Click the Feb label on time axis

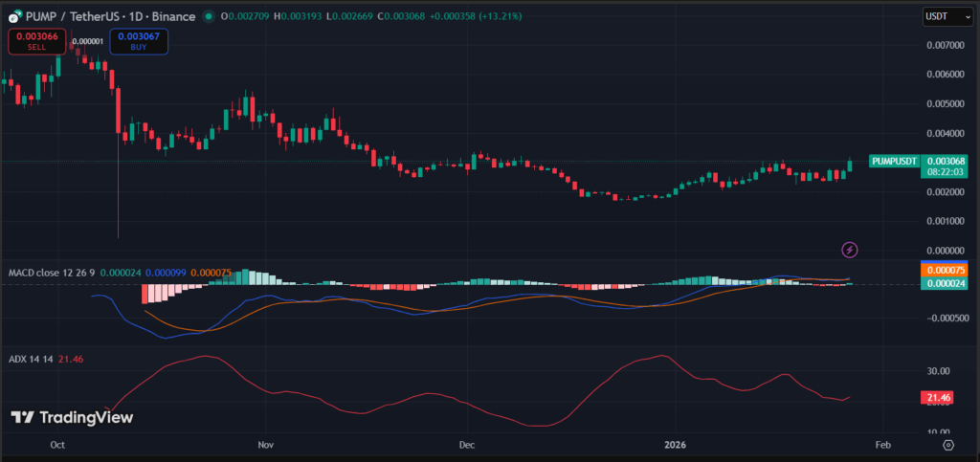[883, 445]
